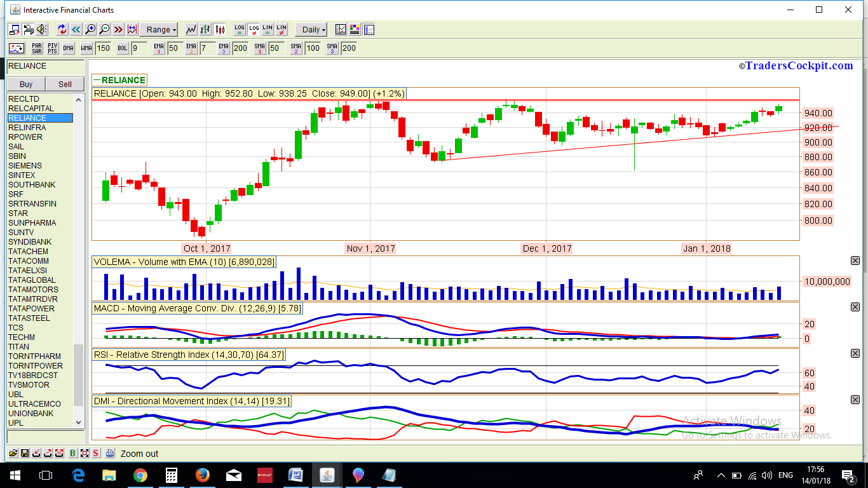The width and height of the screenshot is (868, 488).
Task: Select RELINFRA in the symbol list
Action: tap(40, 127)
